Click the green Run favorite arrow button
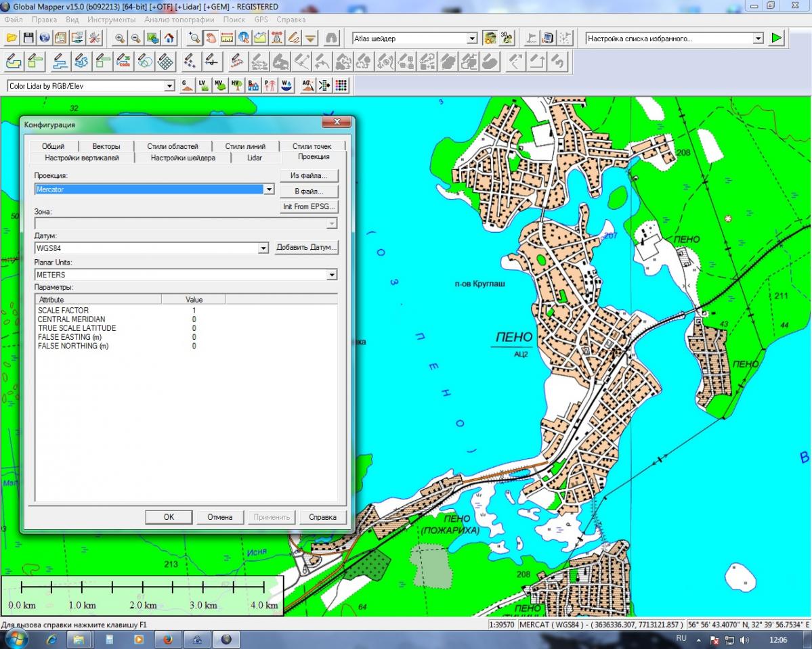This screenshot has width=812, height=649. 776,39
